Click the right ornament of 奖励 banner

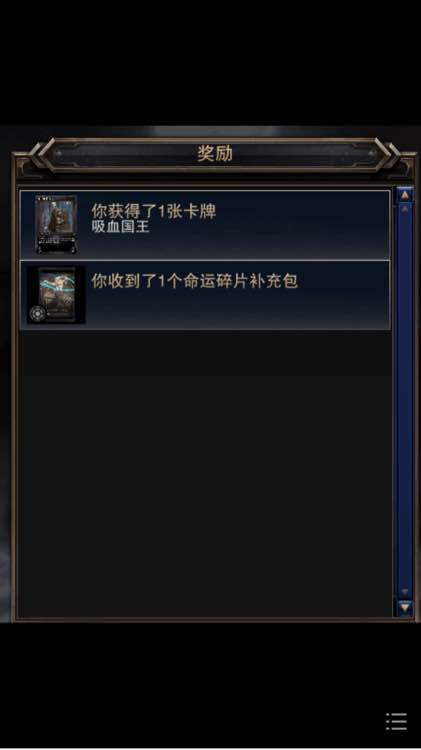pos(388,154)
